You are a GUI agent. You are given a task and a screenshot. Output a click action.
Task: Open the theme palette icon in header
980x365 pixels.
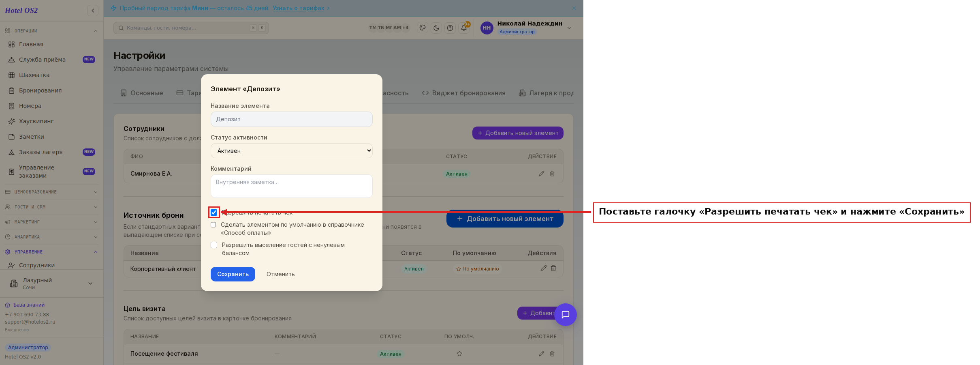[423, 28]
